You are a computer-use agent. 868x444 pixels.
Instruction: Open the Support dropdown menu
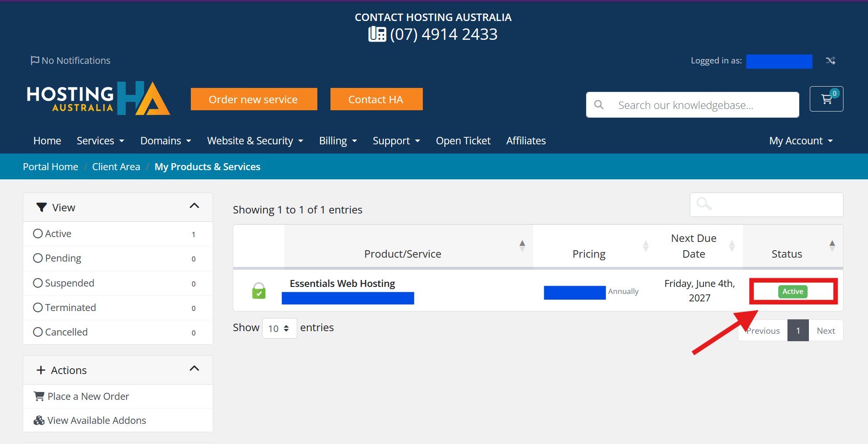pyautogui.click(x=396, y=141)
